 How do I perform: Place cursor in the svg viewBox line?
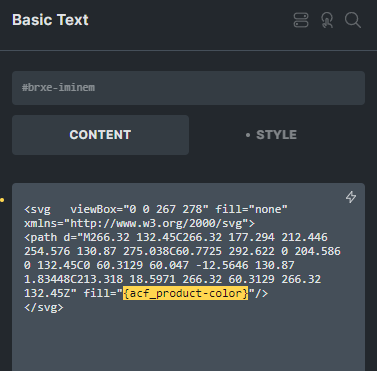156,209
